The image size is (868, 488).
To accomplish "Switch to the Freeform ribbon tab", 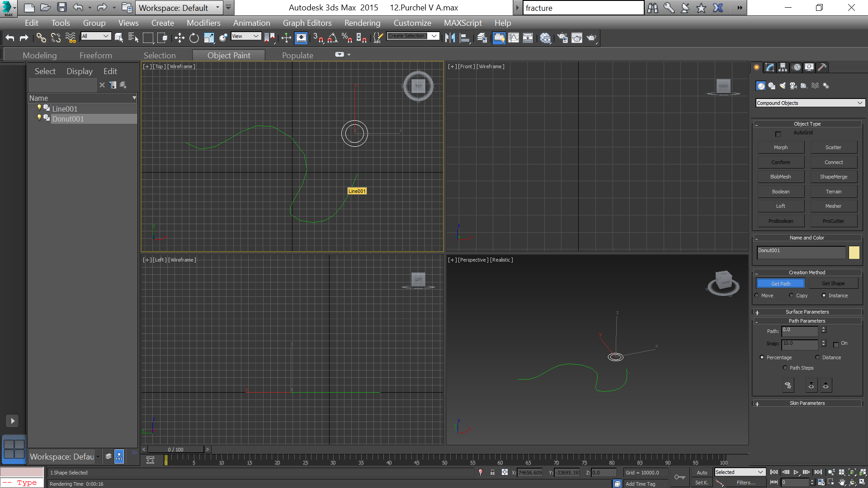I will tap(95, 55).
